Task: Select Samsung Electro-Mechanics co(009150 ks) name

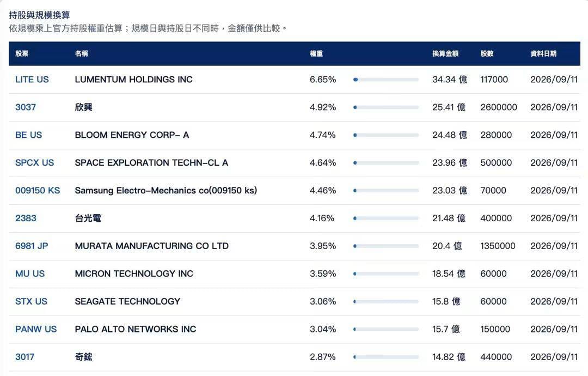Action: [x=166, y=191]
